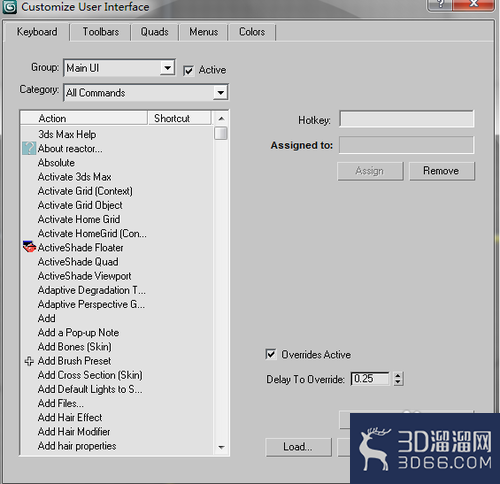Select the Activate Grid Object action
Screen dimensions: 500x484
(80, 205)
